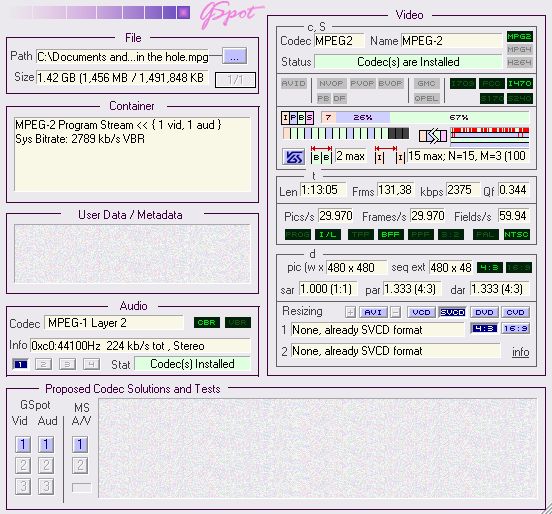Select audio stream 2 button
The width and height of the screenshot is (552, 514).
44,364
